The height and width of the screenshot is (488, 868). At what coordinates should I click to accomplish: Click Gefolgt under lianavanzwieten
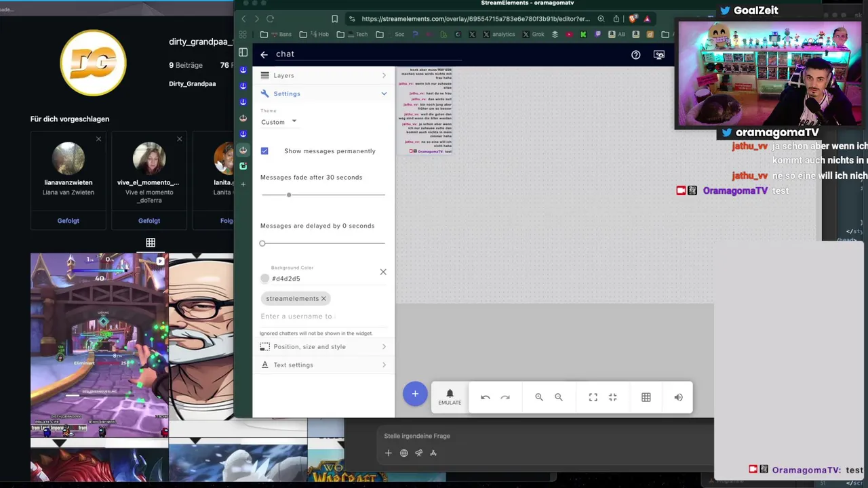coord(68,220)
